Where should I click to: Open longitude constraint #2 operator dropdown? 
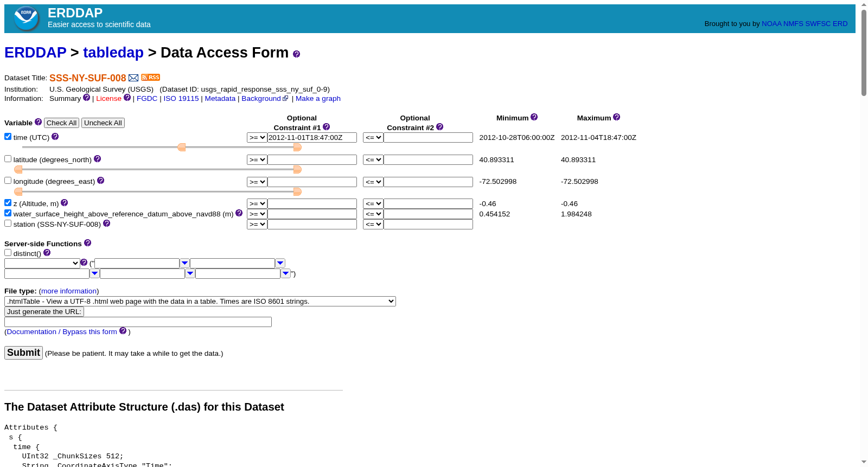[373, 182]
